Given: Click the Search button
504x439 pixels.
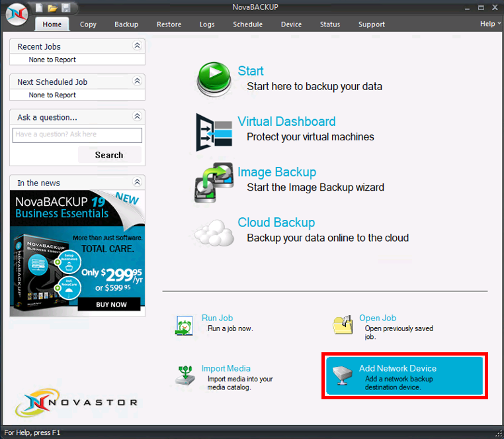Looking at the screenshot, I should tap(109, 155).
